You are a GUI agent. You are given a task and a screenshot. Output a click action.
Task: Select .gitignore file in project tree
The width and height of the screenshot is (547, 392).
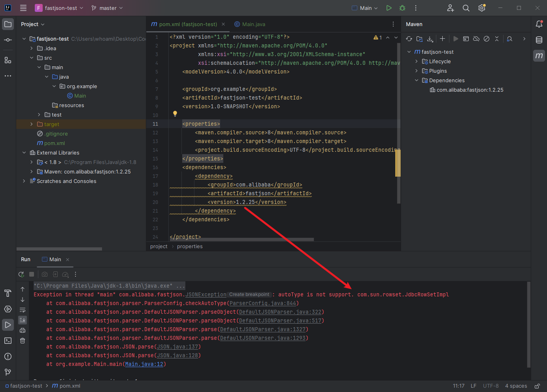56,134
